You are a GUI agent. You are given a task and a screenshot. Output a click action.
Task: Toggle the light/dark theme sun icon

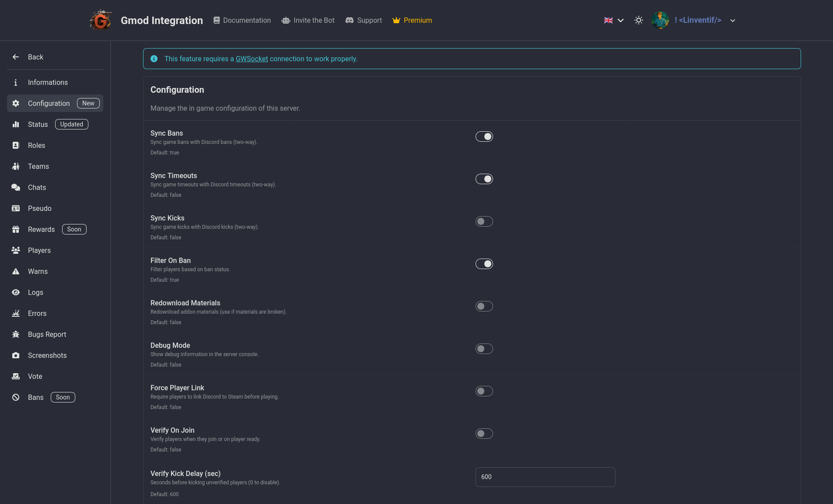pos(639,20)
